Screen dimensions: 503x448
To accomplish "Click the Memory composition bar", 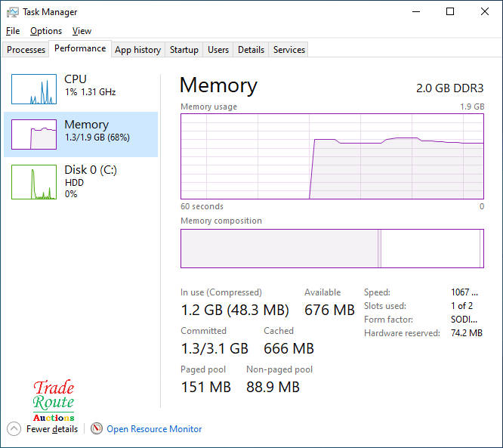I will click(332, 249).
